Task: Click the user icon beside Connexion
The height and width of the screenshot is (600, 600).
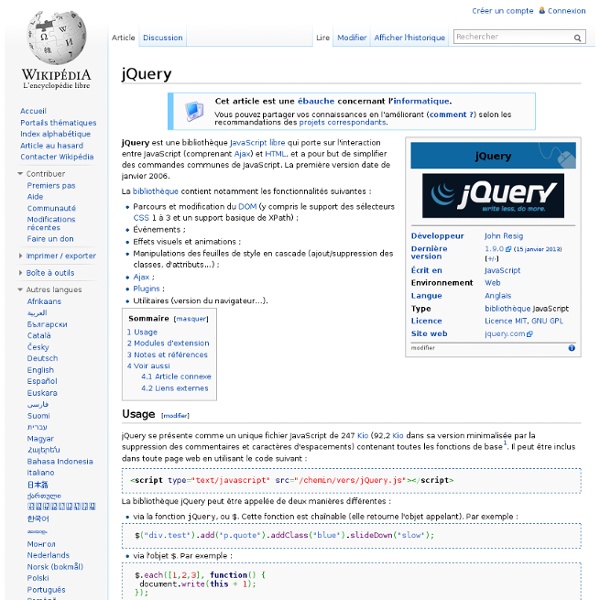Action: [x=542, y=10]
